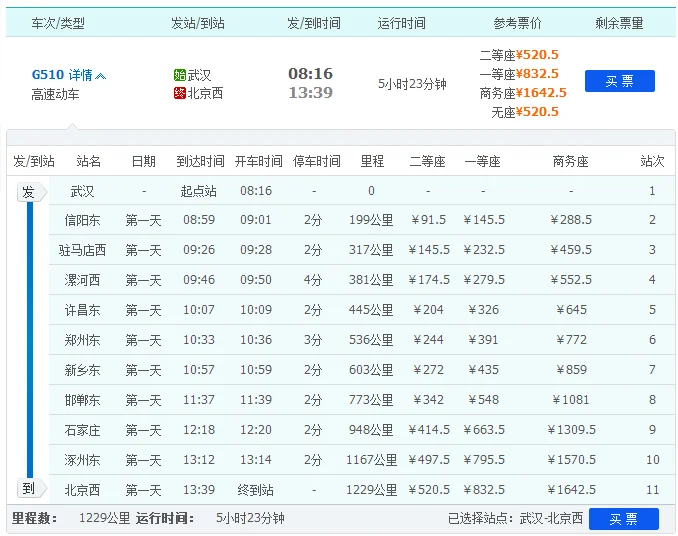This screenshot has height=536, width=678.
Task: Select station 漯河西 in the stop list
Action: (82, 280)
